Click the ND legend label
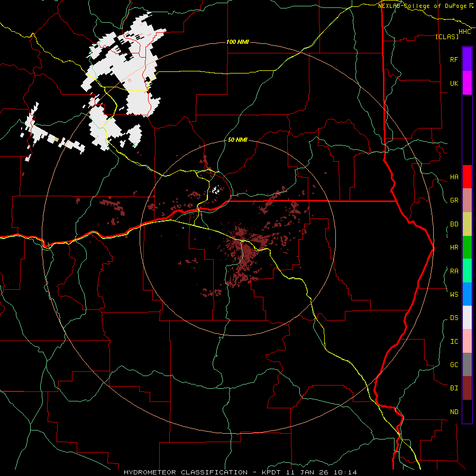Image resolution: width=476 pixels, height=476 pixels. coord(454,412)
